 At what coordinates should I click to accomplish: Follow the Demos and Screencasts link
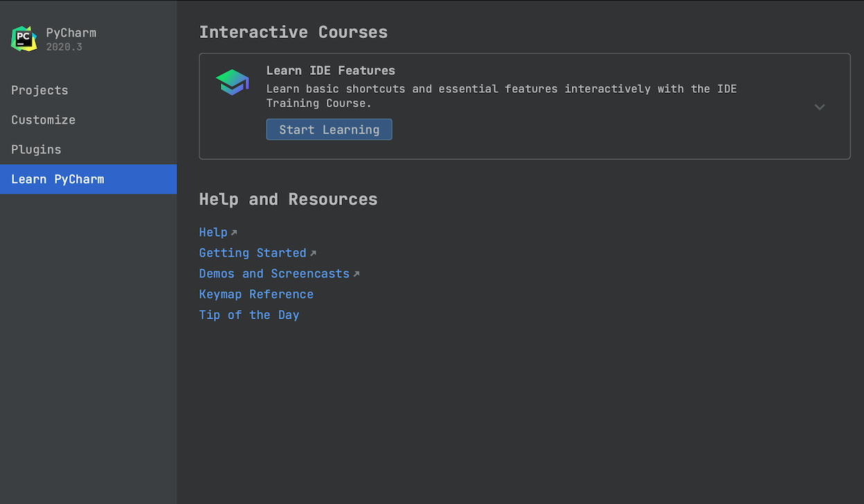pyautogui.click(x=274, y=274)
